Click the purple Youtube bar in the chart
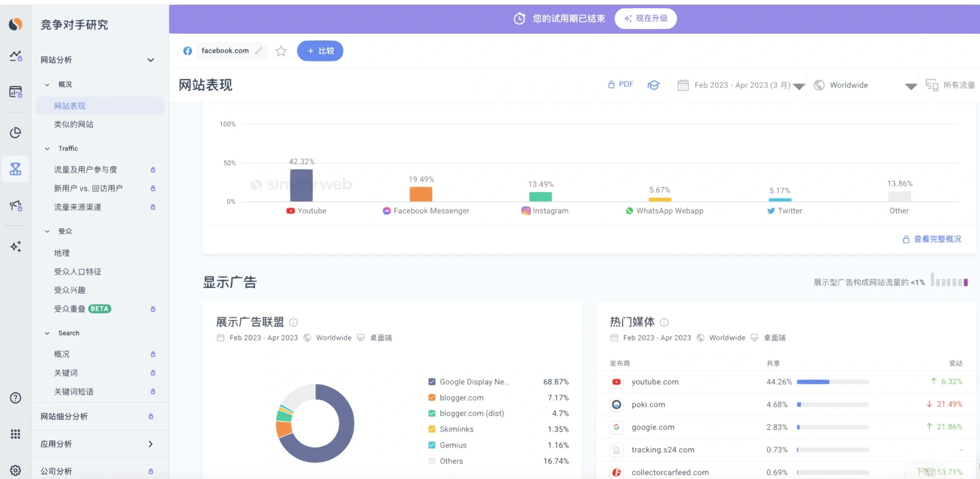This screenshot has width=980, height=479. (301, 185)
